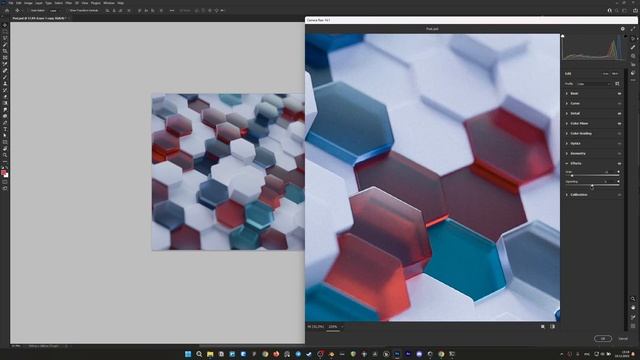Toggle Color Grading panel eye icon
Viewport: 640px width, 360px height.
pos(619,133)
